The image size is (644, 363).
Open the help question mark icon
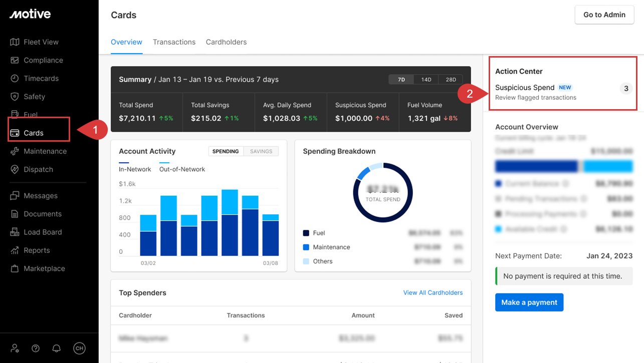pos(36,348)
